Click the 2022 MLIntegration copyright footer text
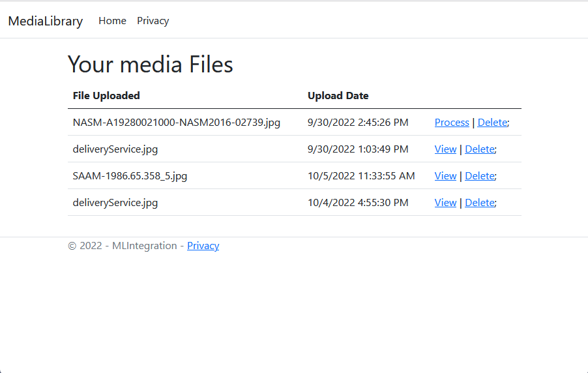The image size is (588, 373). (x=123, y=246)
